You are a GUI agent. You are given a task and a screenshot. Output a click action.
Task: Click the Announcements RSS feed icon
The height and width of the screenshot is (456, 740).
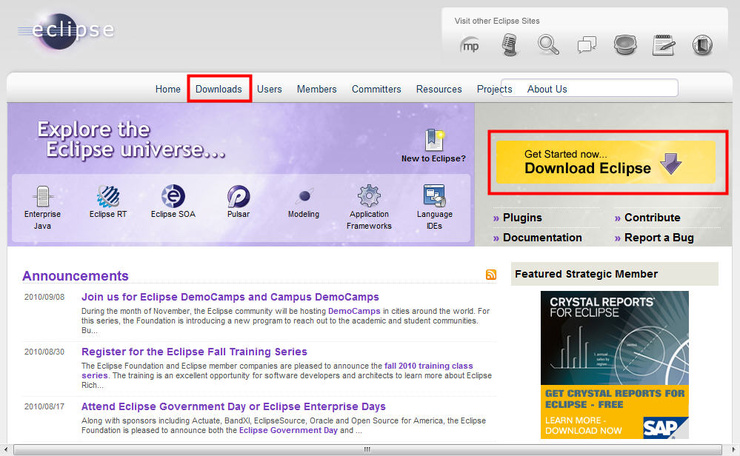(491, 275)
